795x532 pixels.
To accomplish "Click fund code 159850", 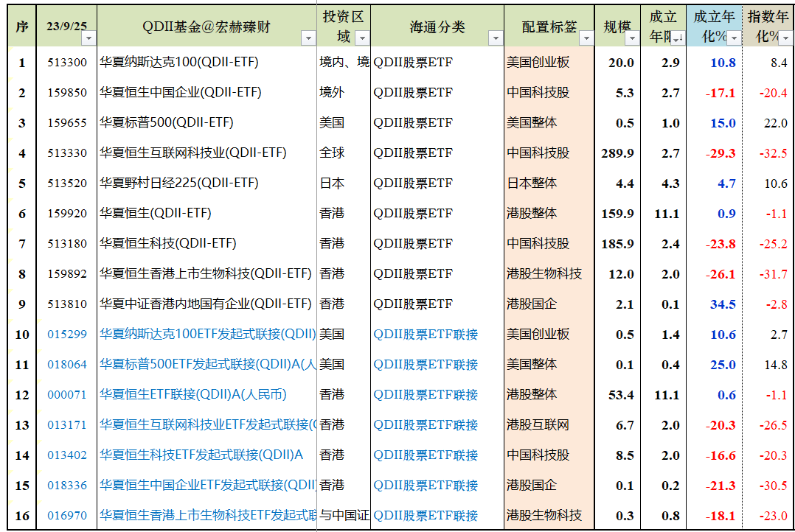I will [67, 93].
